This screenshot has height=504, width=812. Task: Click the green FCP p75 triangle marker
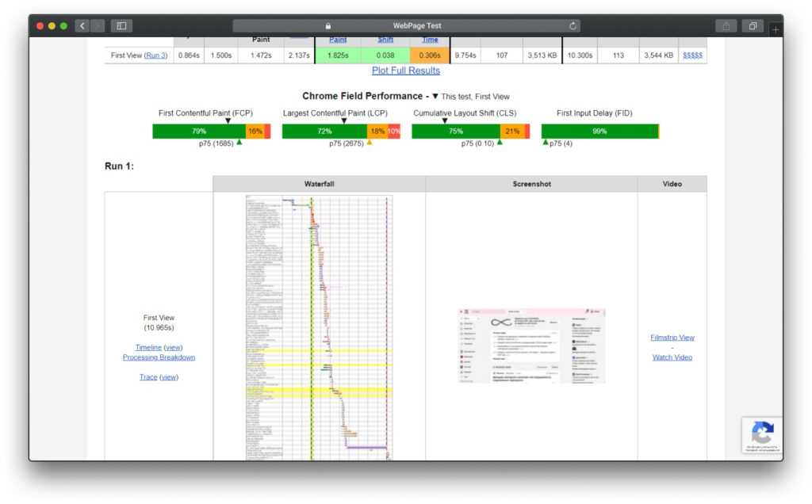coord(239,143)
